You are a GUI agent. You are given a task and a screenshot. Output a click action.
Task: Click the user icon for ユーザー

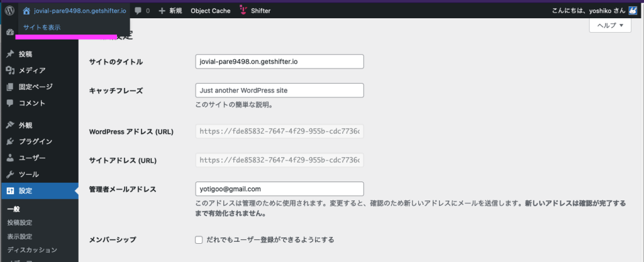tap(10, 158)
